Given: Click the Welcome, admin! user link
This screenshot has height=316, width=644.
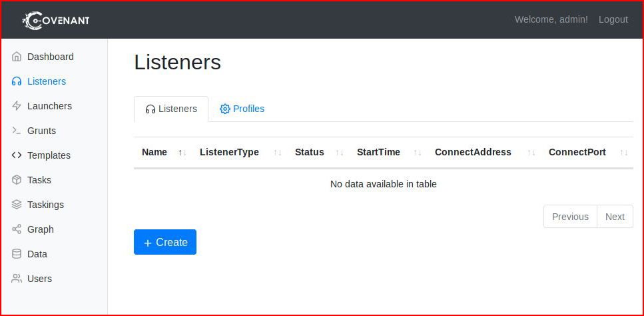Looking at the screenshot, I should [551, 20].
